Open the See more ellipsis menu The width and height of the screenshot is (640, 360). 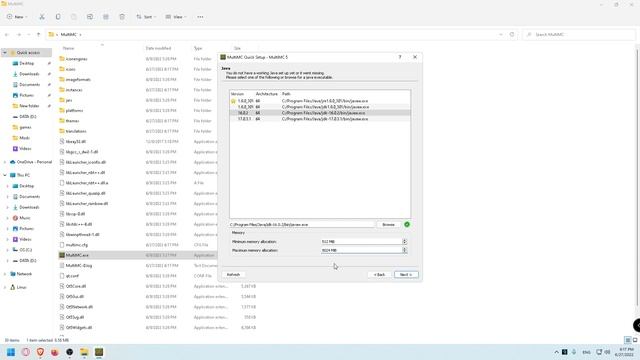[200, 17]
